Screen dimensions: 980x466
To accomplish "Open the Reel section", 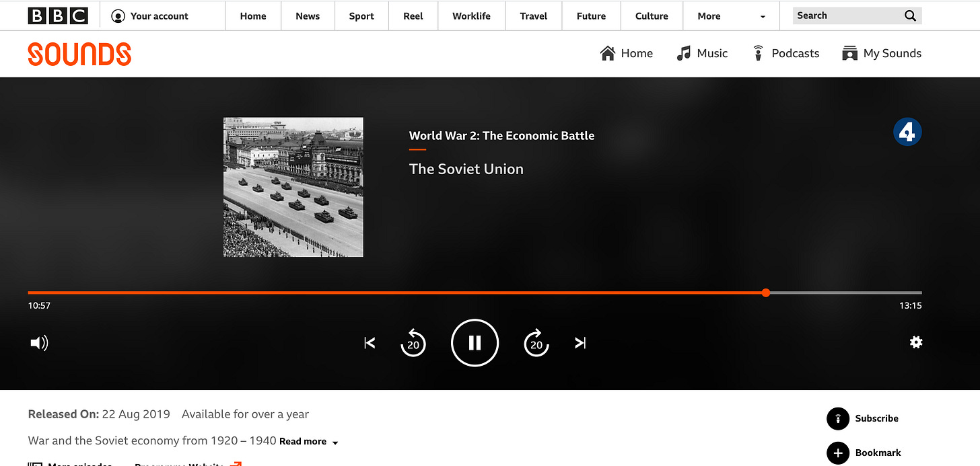I will (413, 16).
